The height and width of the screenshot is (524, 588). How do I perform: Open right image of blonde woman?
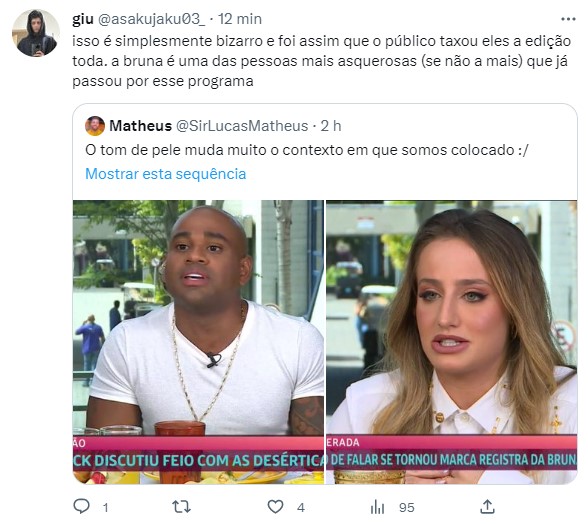pyautogui.click(x=452, y=342)
